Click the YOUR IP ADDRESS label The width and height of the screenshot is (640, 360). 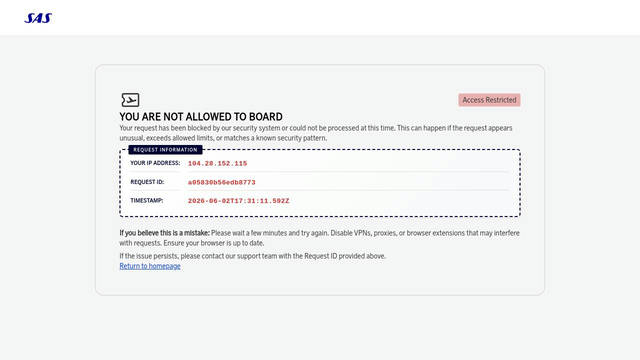[x=155, y=163]
